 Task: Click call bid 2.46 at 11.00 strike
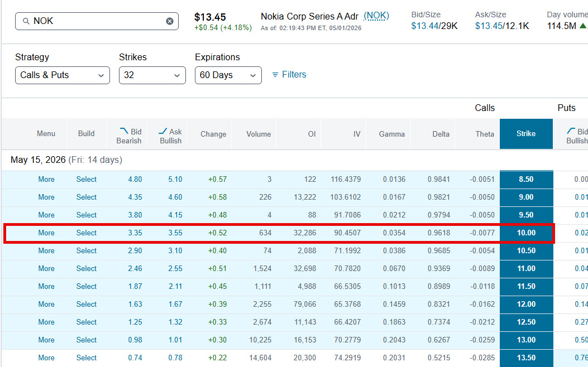[x=135, y=268]
